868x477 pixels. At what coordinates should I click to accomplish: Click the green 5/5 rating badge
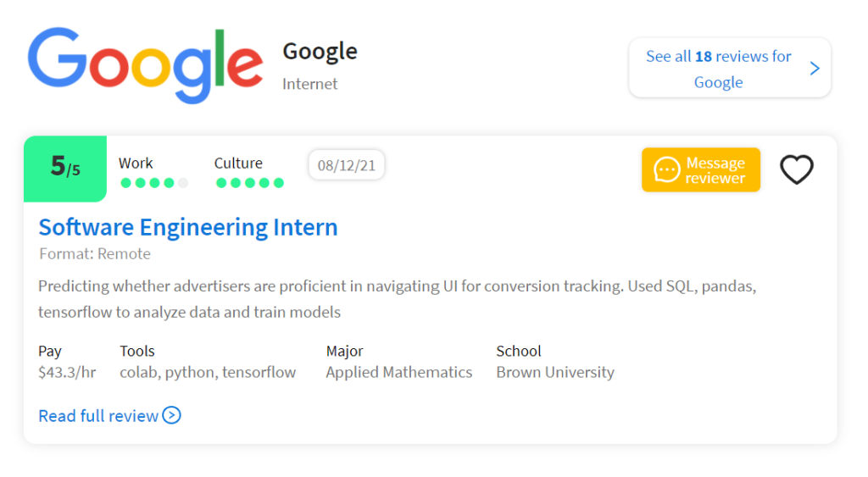(x=65, y=169)
